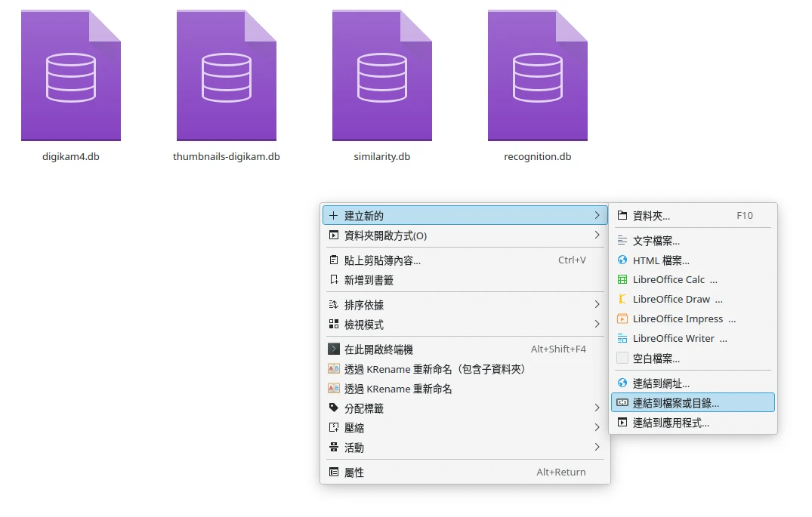Click the KRename icon for 包含子資料夾 entry
The width and height of the screenshot is (812, 517).
click(334, 368)
